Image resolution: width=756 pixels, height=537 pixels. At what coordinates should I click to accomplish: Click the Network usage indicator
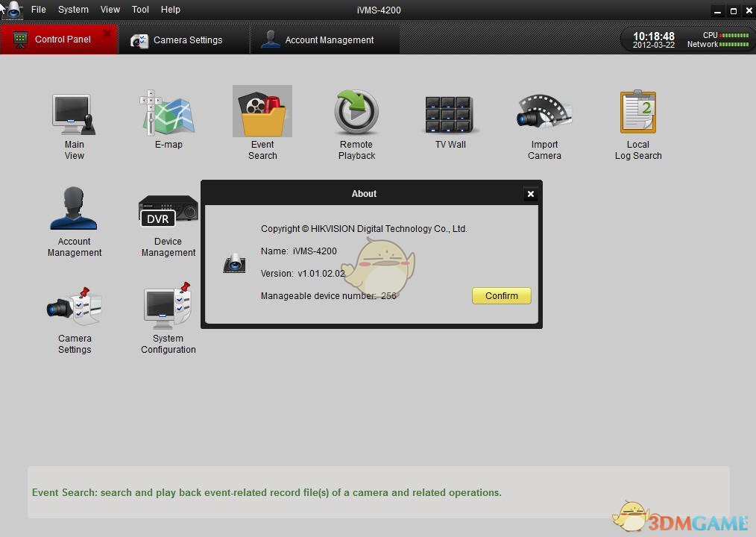point(734,45)
